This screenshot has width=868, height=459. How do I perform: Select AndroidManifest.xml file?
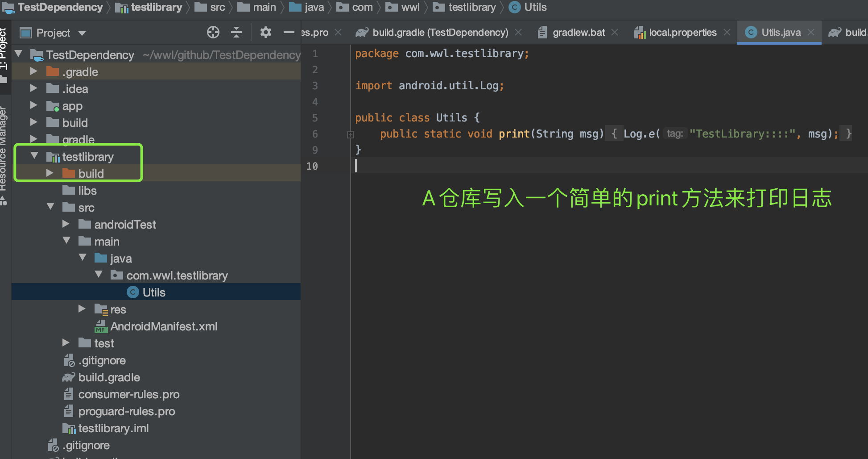click(x=164, y=326)
